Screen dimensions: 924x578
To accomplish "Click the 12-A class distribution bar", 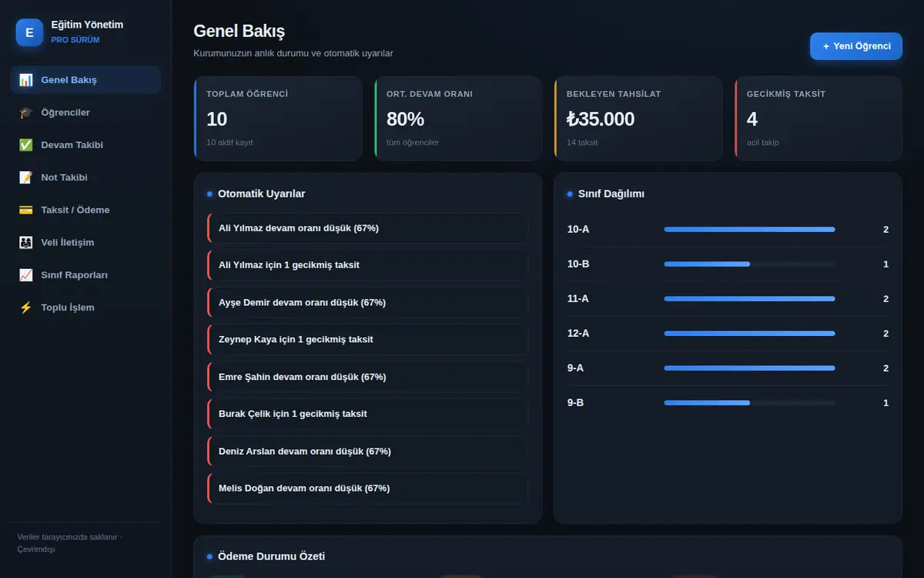I will (749, 333).
